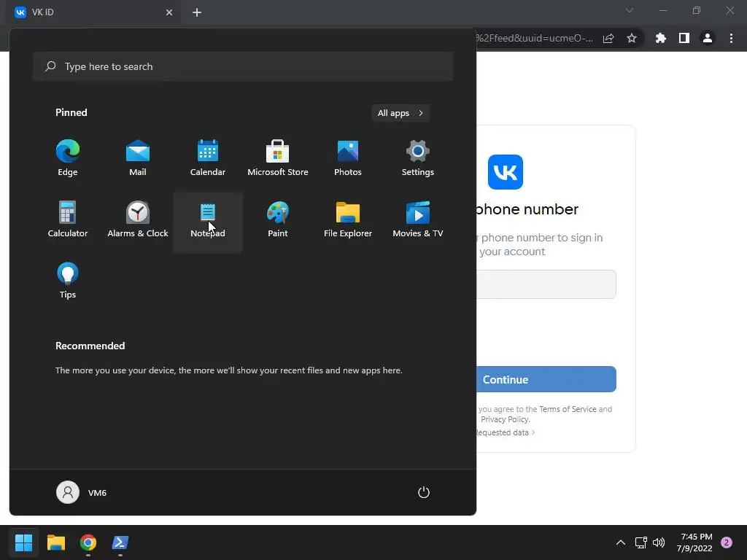Launch Alarms & Clock
This screenshot has height=560, width=747.
click(x=138, y=219)
